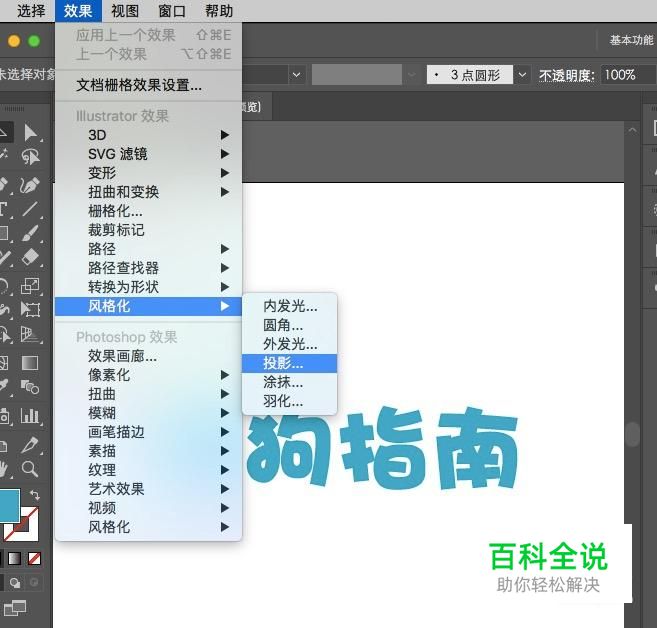Viewport: 657px width, 628px height.
Task: Expand the 3D effects submenu
Action: pos(148,135)
